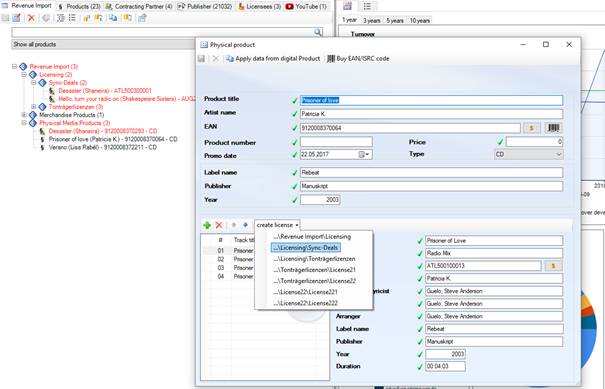Screen dimensions: 605x389
Task: Select Prisoner of love (Patricia K.) tree item
Action: (x=113, y=139)
